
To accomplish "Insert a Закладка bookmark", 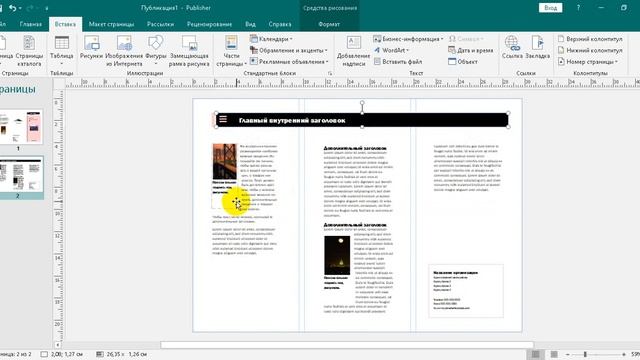I will point(538,47).
